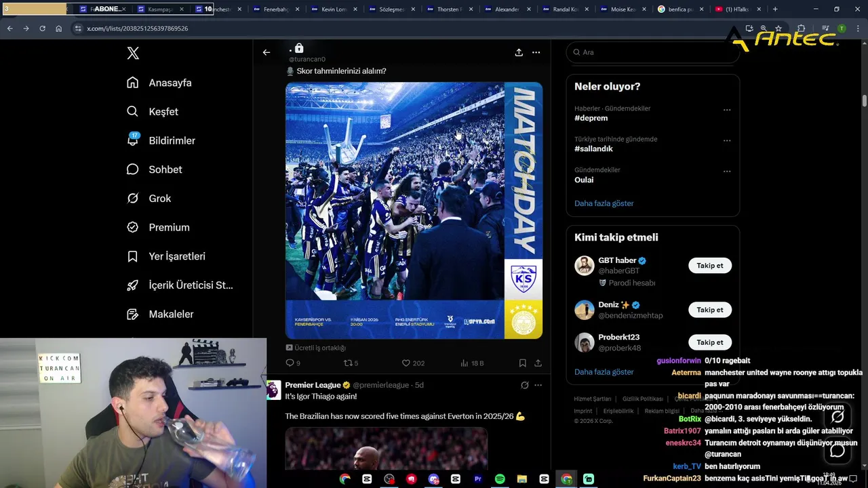Go back with the list back arrow
Image resolution: width=868 pixels, height=488 pixels.
tap(267, 52)
